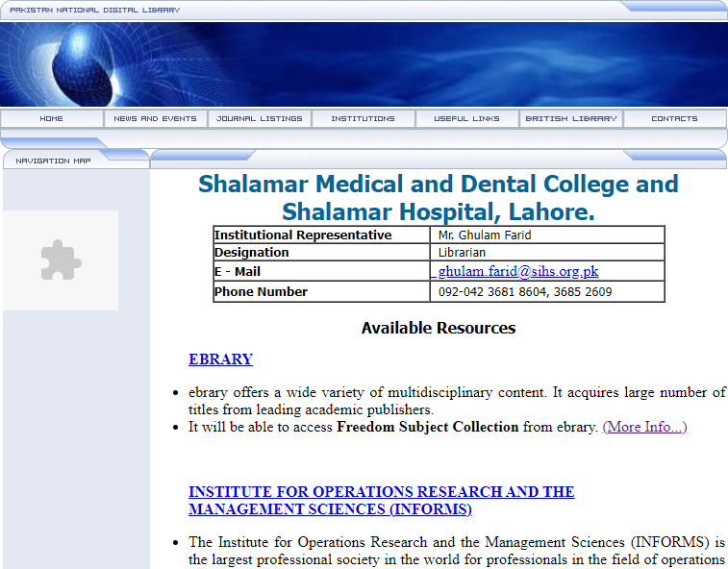Email ghulam.farid@sihs.org.pk link
This screenshot has height=569, width=728.
coord(518,271)
